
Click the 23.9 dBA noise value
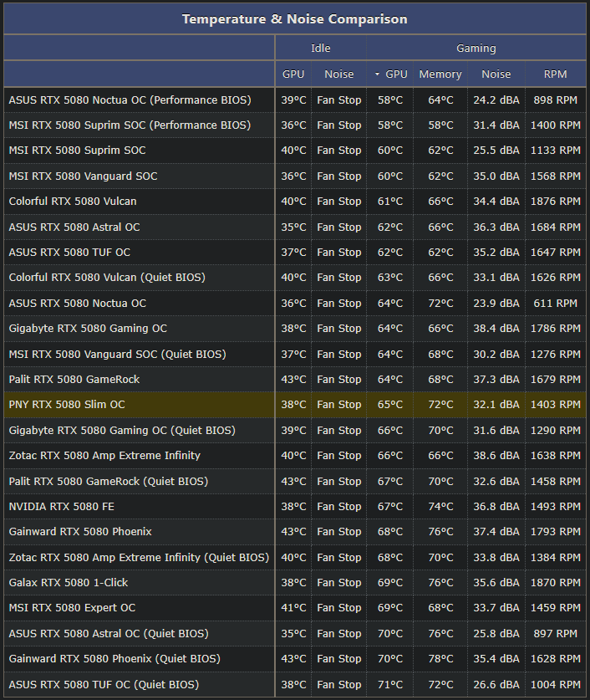click(496, 303)
